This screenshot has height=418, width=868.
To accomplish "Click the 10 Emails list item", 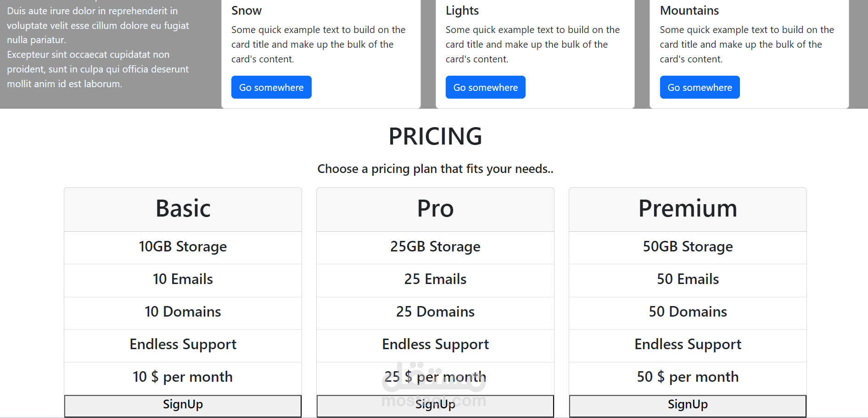I will click(x=183, y=279).
